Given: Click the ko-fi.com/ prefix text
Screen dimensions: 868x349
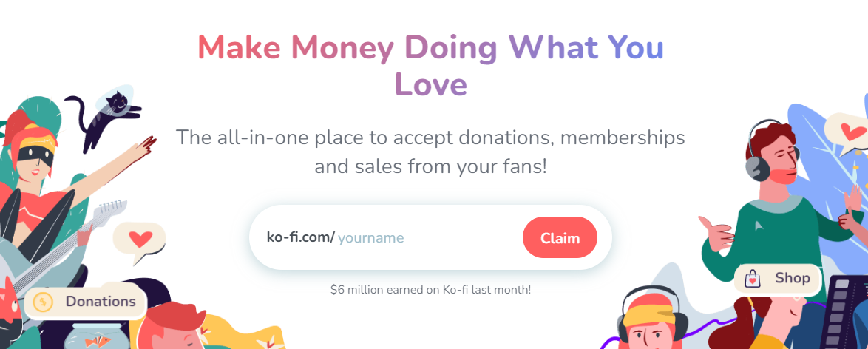Looking at the screenshot, I should (301, 237).
